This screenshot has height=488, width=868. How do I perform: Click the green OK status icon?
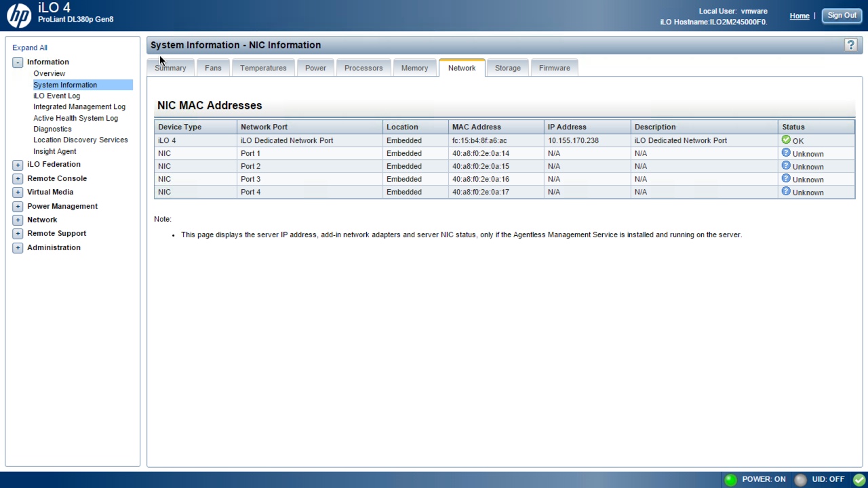[786, 140]
